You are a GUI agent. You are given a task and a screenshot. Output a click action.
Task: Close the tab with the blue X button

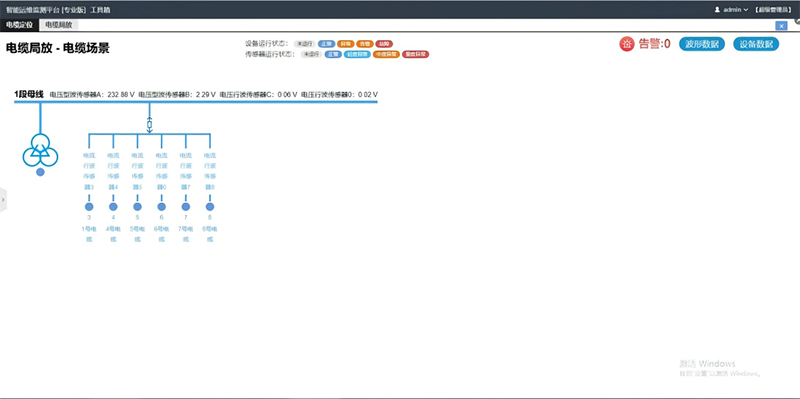(781, 26)
